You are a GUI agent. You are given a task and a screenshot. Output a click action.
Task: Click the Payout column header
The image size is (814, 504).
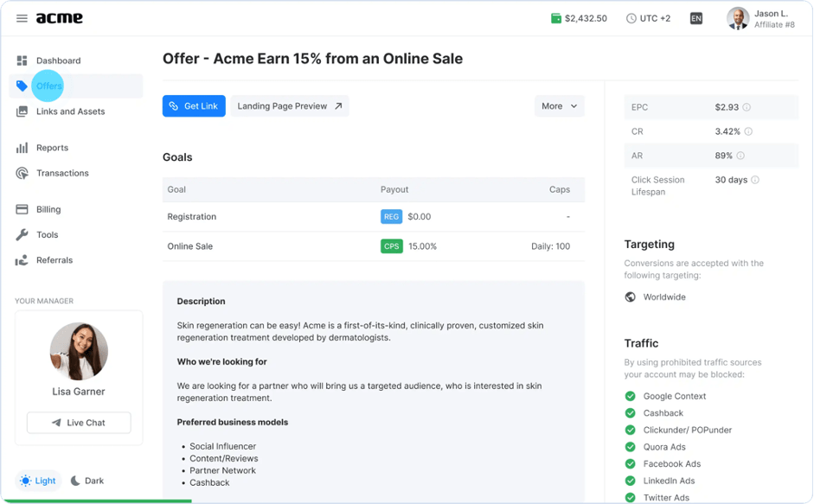(x=394, y=190)
